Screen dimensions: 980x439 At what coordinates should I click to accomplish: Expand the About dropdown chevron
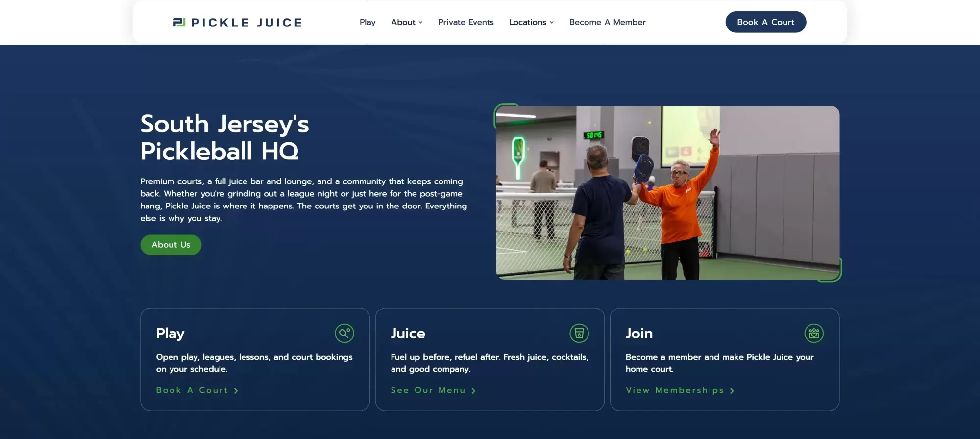pyautogui.click(x=420, y=22)
